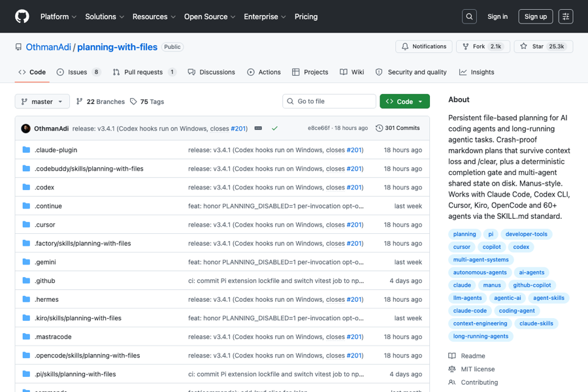Click the folder icon for .github
The width and height of the screenshot is (588, 392).
(x=26, y=280)
